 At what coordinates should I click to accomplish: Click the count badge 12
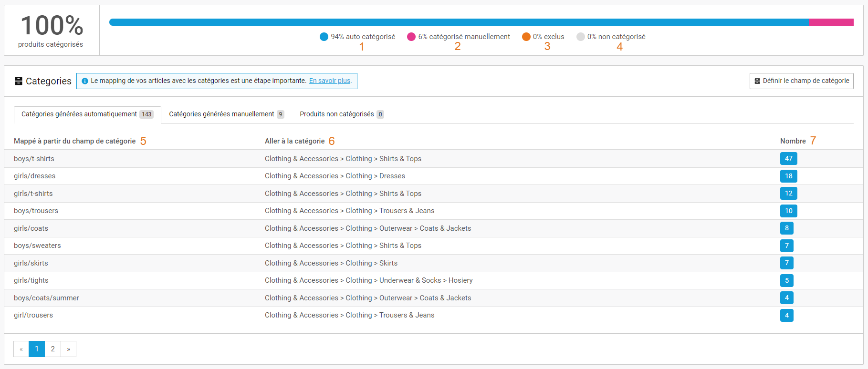click(x=789, y=193)
